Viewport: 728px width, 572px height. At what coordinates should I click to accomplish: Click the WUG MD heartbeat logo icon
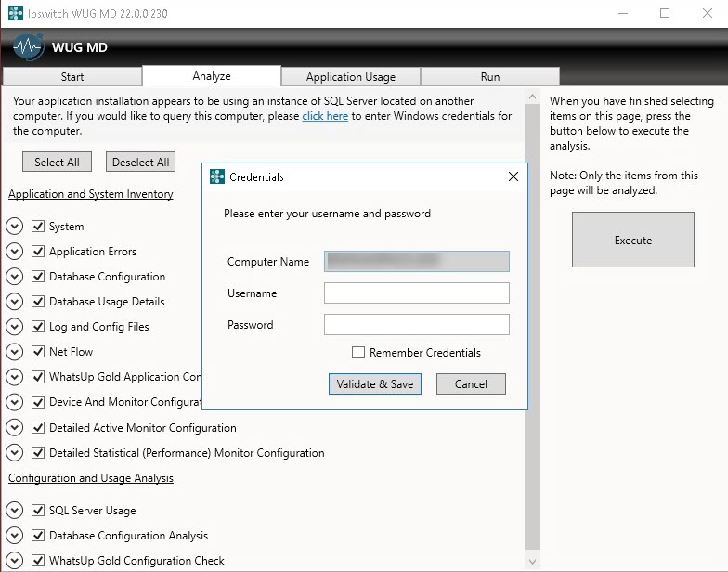pyautogui.click(x=28, y=47)
